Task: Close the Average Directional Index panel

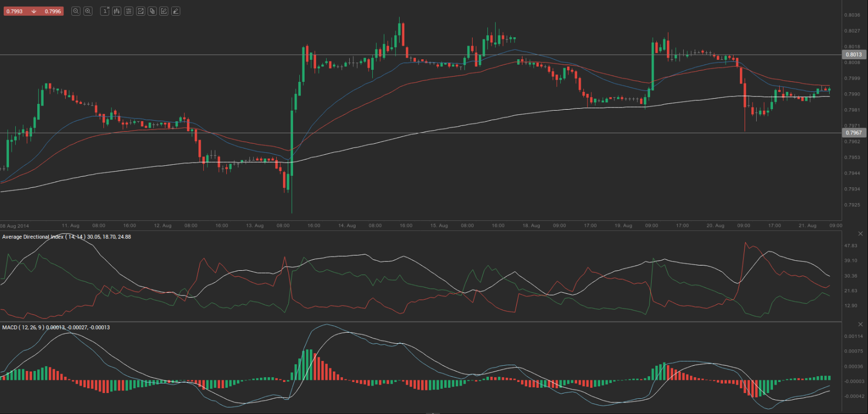Action: point(860,233)
